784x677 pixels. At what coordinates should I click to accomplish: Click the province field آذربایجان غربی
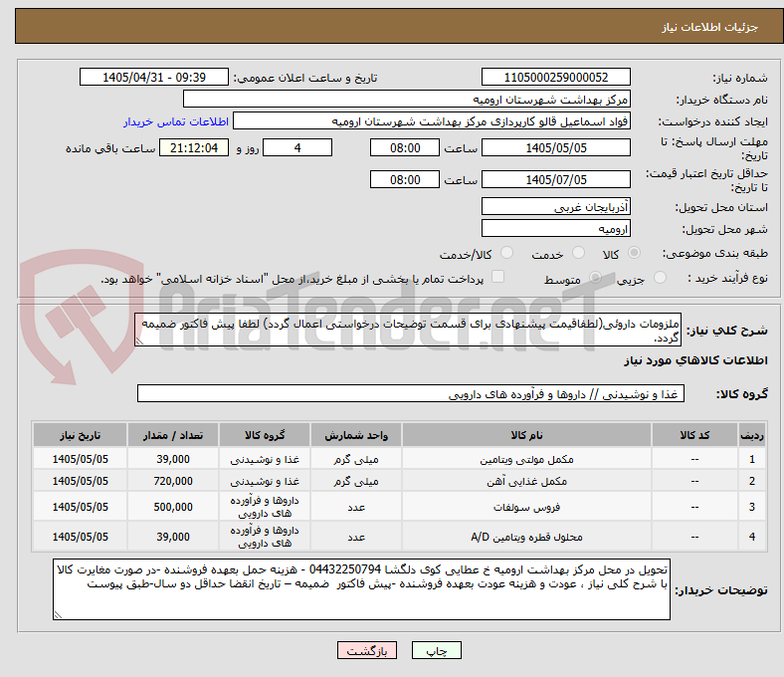[x=555, y=206]
